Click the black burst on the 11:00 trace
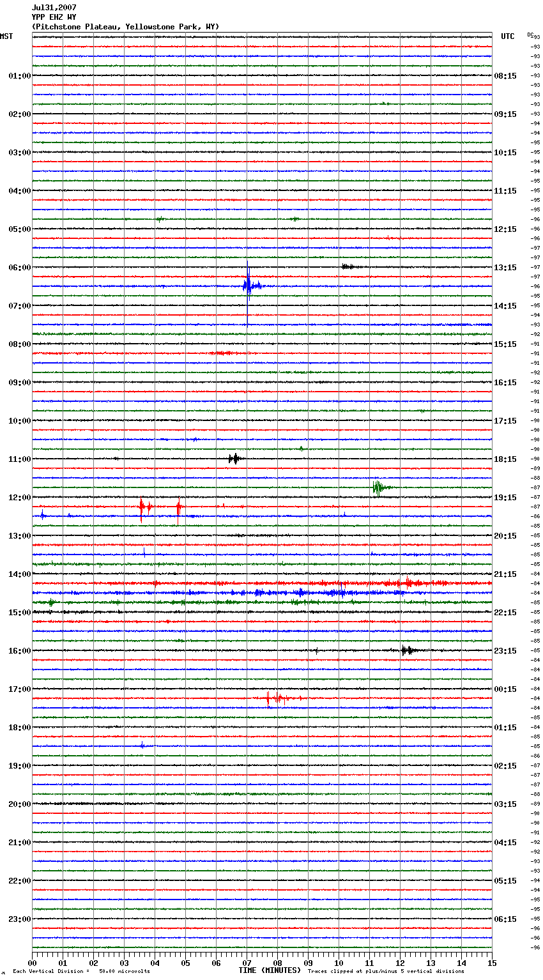The height and width of the screenshot is (980, 543). (235, 458)
